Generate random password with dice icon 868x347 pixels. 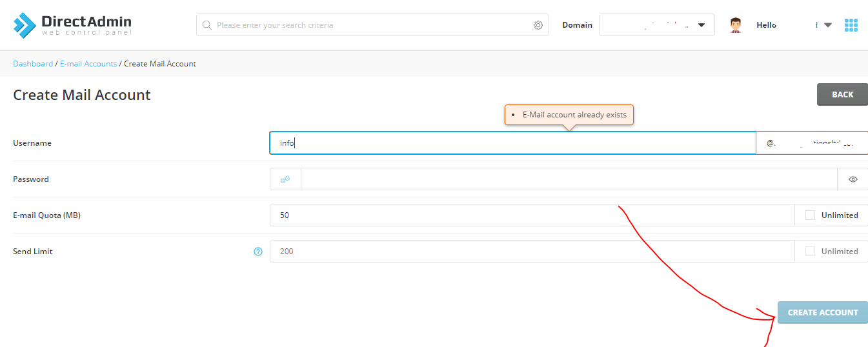(285, 179)
